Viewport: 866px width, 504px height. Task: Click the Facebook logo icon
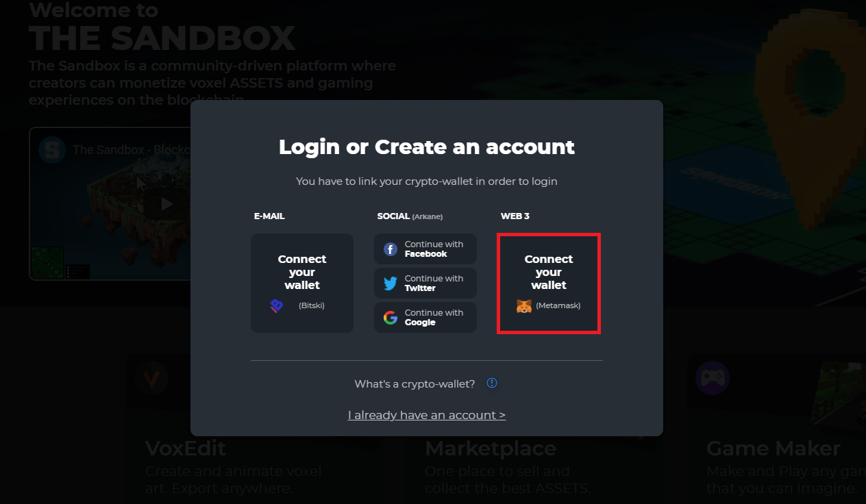(391, 249)
